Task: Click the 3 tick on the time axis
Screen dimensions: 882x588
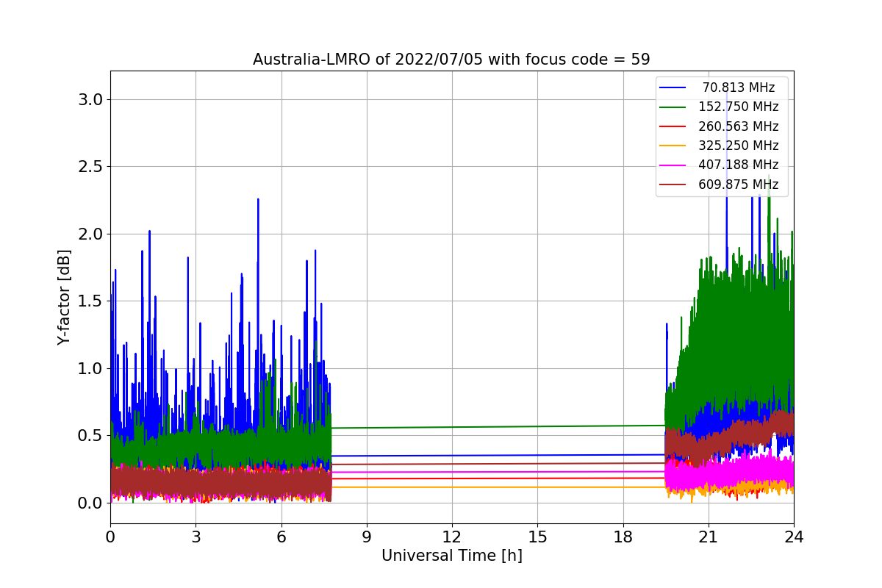Action: click(x=196, y=537)
